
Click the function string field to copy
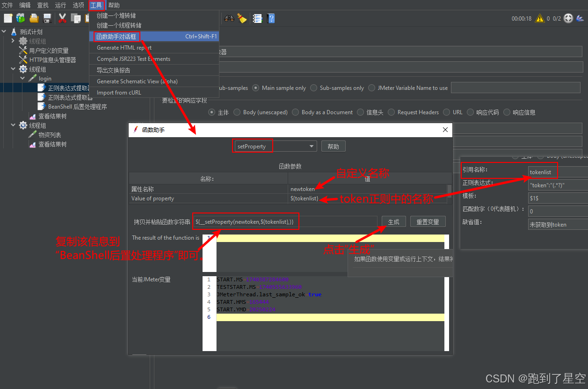click(x=285, y=221)
